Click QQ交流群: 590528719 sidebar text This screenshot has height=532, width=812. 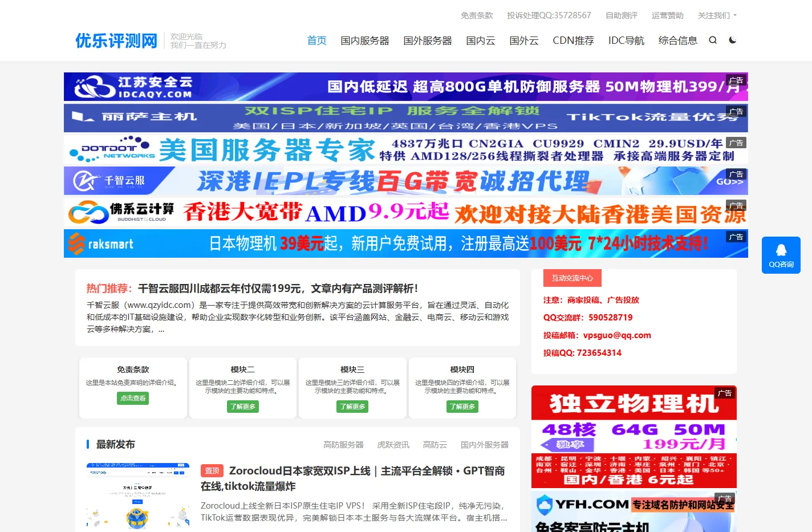(x=588, y=318)
